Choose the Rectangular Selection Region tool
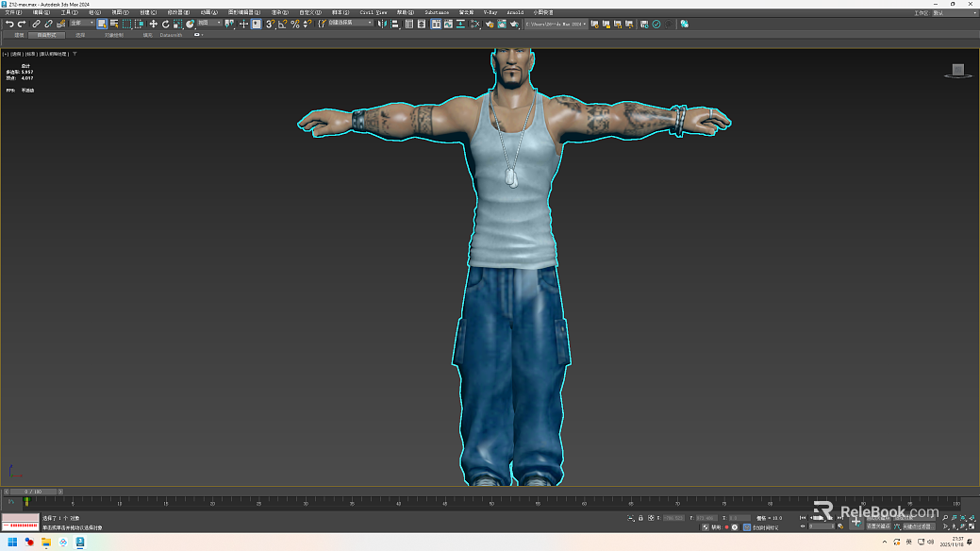 pos(127,24)
